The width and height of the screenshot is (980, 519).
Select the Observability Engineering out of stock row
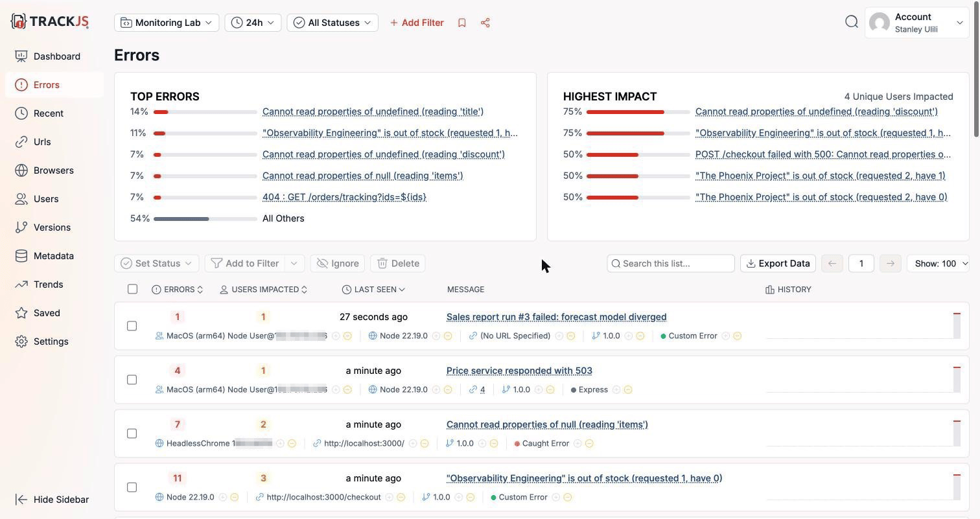[x=132, y=487]
